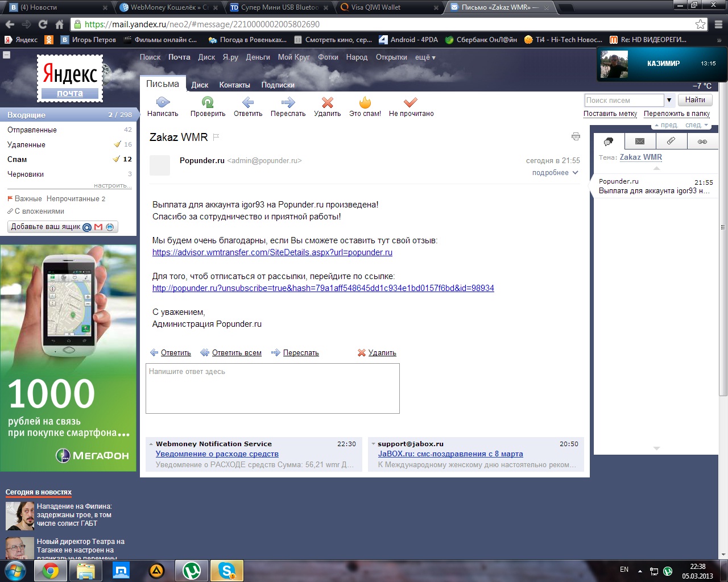
Task: Expand bookmarks overflow chevron
Action: (719, 40)
